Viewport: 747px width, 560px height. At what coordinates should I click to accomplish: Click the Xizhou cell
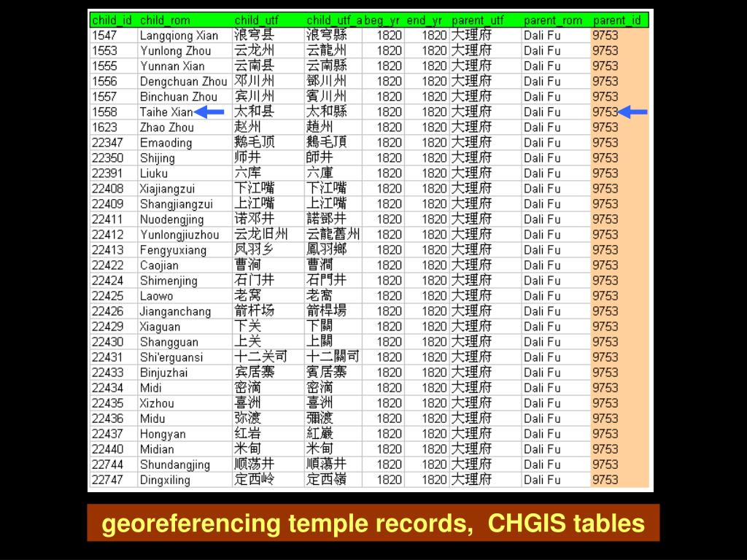tap(185, 403)
